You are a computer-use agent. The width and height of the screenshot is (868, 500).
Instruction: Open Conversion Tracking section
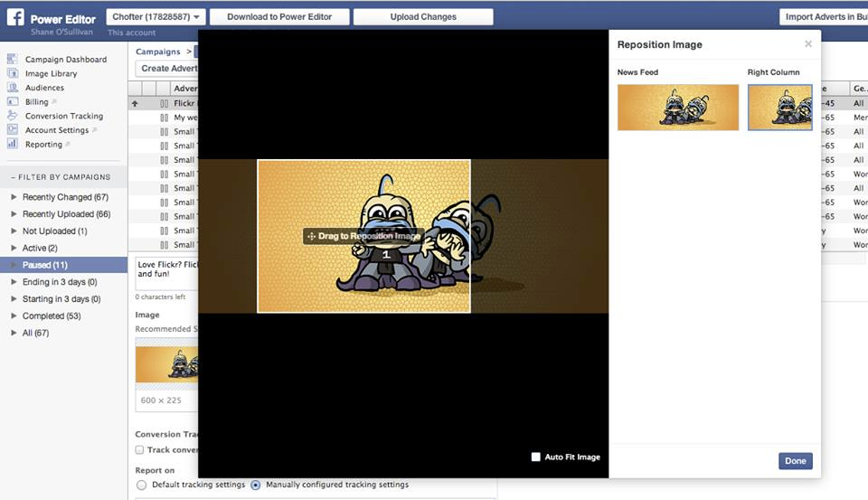pos(64,116)
